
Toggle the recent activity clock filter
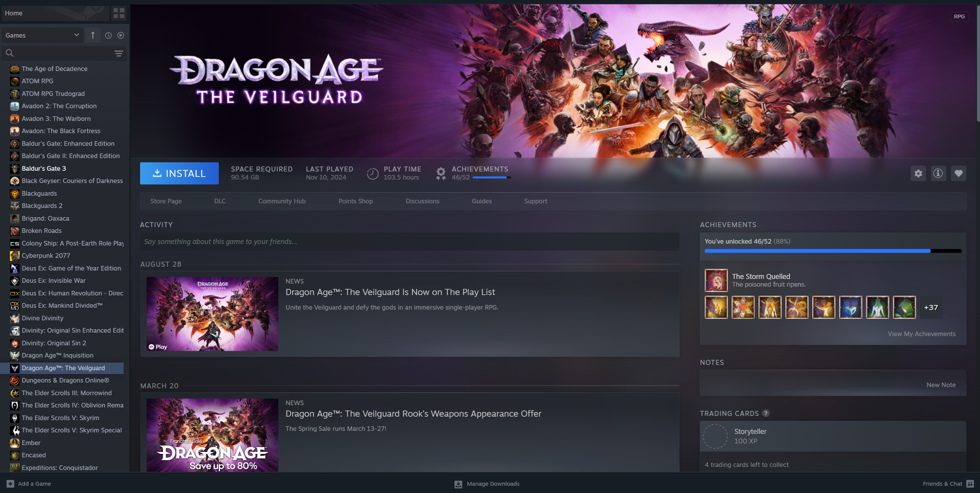tap(109, 35)
